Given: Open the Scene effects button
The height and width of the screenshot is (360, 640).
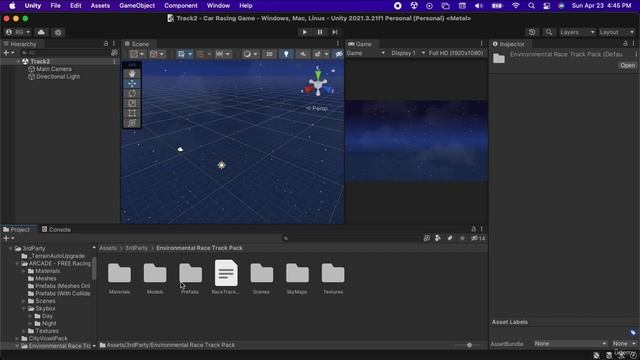Looking at the screenshot, I should (320, 54).
